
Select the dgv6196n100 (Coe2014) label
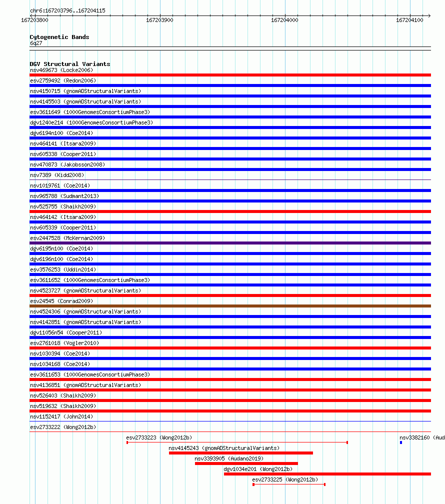pyautogui.click(x=61, y=259)
